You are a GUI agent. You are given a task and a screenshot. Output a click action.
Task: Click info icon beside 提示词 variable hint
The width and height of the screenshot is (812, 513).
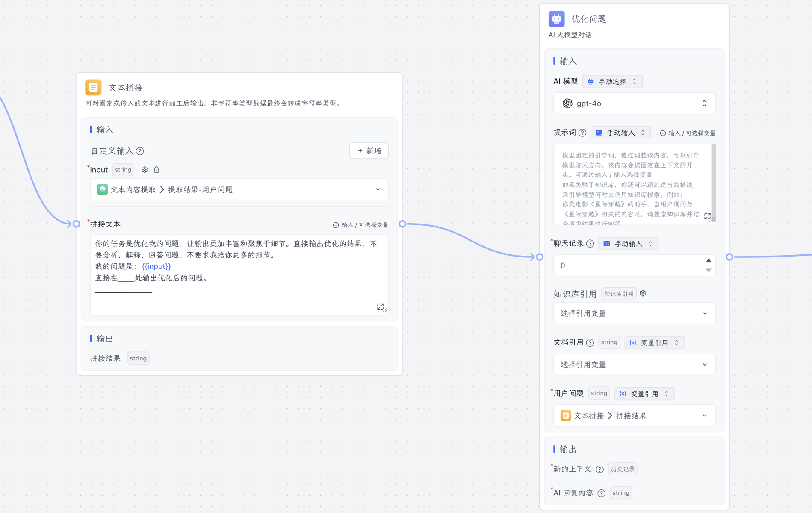coord(663,133)
